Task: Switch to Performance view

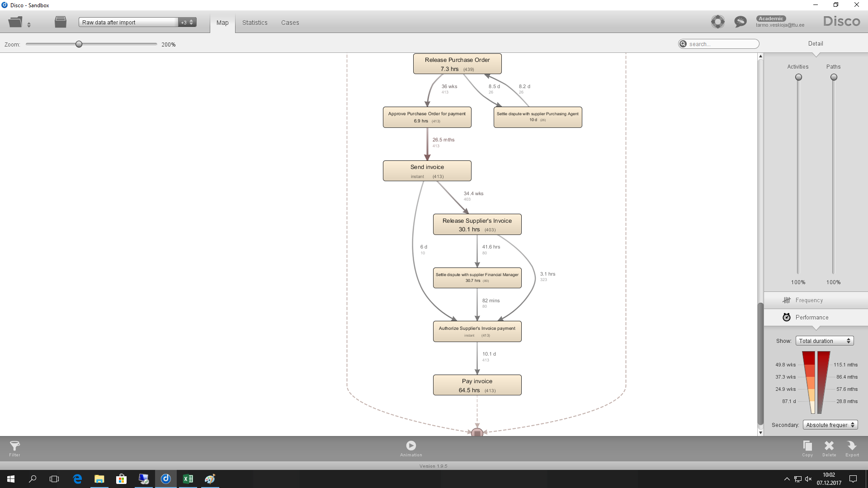Action: [x=816, y=318]
